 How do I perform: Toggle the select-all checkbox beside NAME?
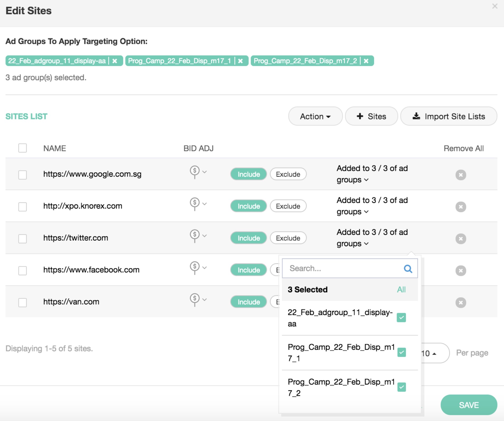[23, 148]
